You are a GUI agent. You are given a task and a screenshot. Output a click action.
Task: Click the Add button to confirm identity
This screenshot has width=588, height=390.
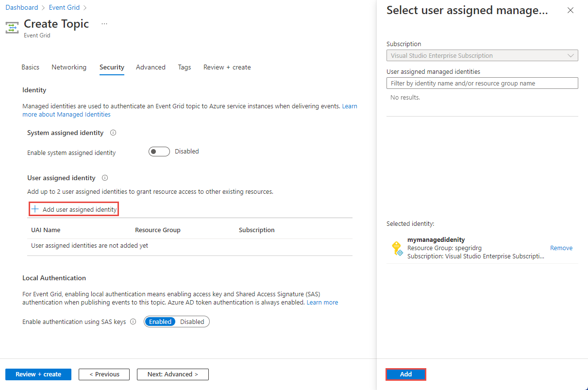pos(405,374)
